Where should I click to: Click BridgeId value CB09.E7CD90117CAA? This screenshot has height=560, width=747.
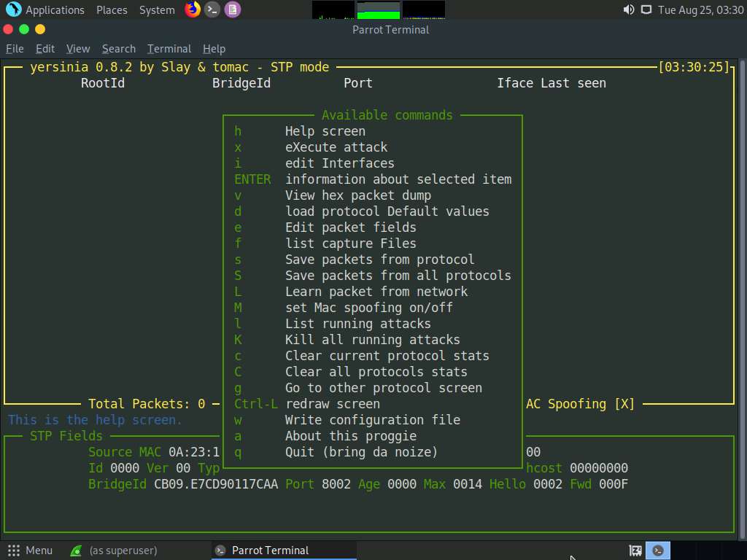[216, 484]
